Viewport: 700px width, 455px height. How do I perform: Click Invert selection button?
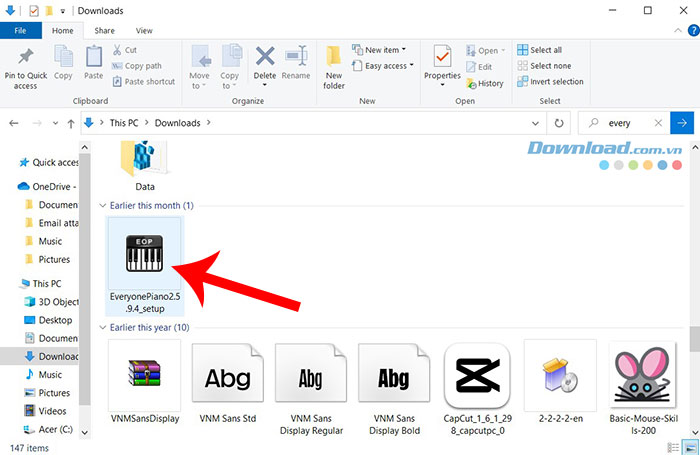(x=556, y=82)
